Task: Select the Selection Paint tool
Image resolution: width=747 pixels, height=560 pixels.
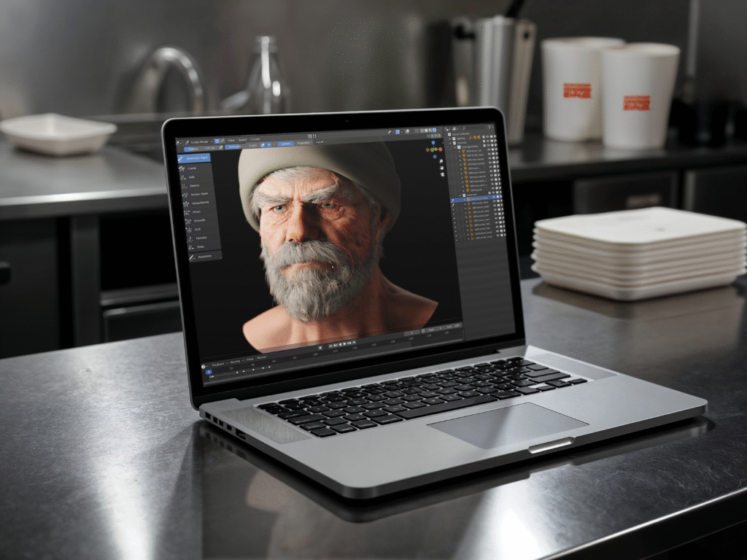Action: (x=194, y=158)
